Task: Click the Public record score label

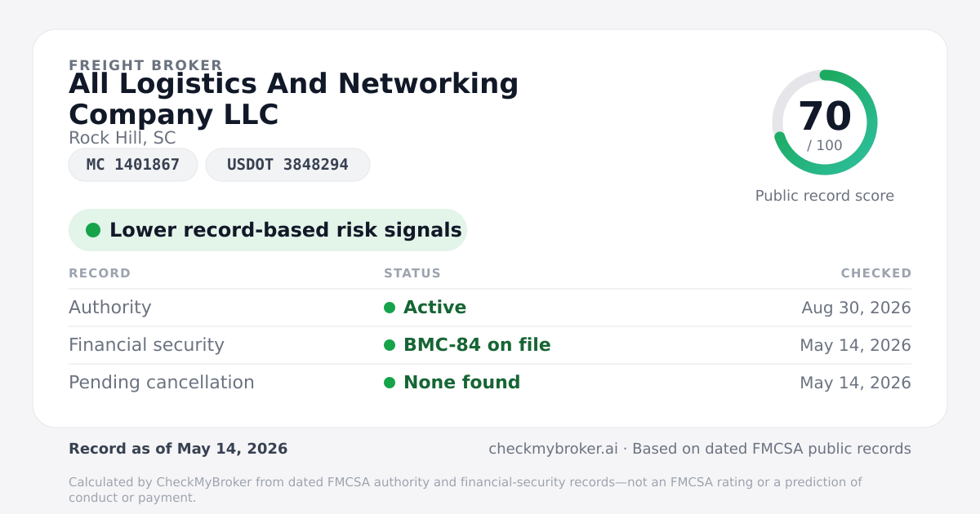Action: tap(825, 196)
